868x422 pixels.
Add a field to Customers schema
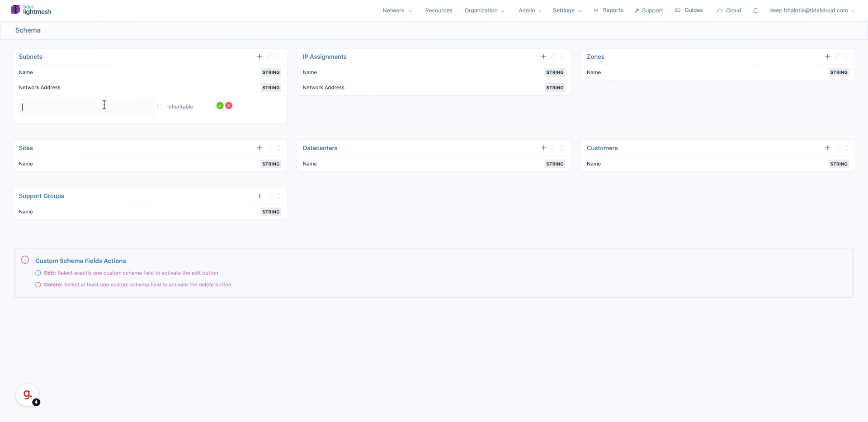click(x=827, y=148)
